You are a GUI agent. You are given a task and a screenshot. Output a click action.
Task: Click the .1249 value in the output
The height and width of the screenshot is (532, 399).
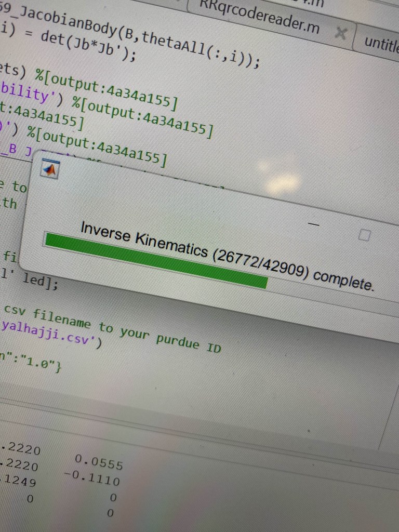pos(20,481)
